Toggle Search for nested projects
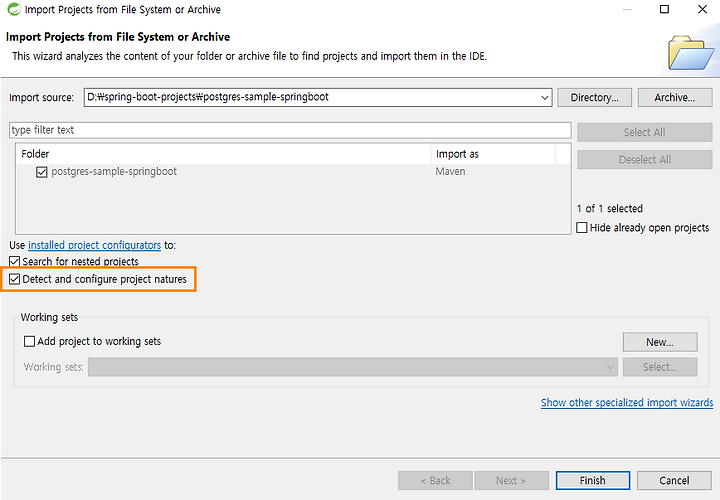Image resolution: width=720 pixels, height=500 pixels. click(15, 262)
